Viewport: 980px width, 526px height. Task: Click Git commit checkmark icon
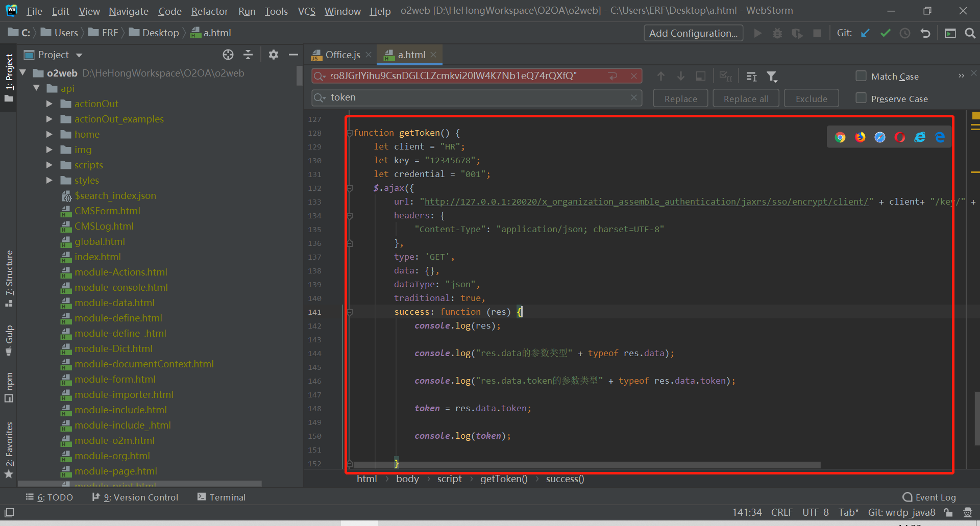click(x=885, y=33)
